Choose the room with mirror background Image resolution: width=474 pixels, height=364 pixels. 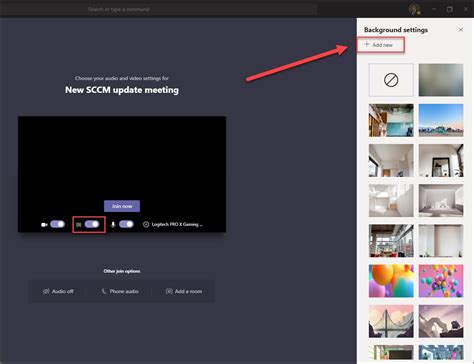441,160
